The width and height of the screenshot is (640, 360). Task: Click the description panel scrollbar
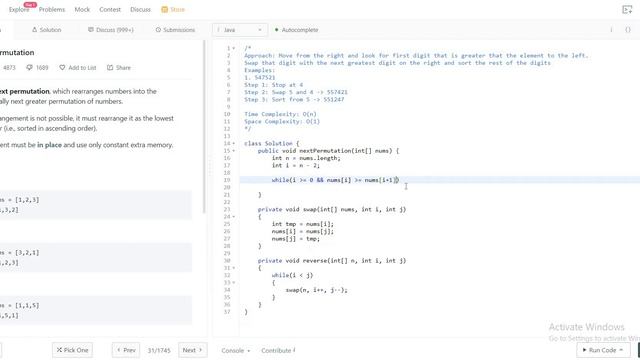click(x=204, y=127)
